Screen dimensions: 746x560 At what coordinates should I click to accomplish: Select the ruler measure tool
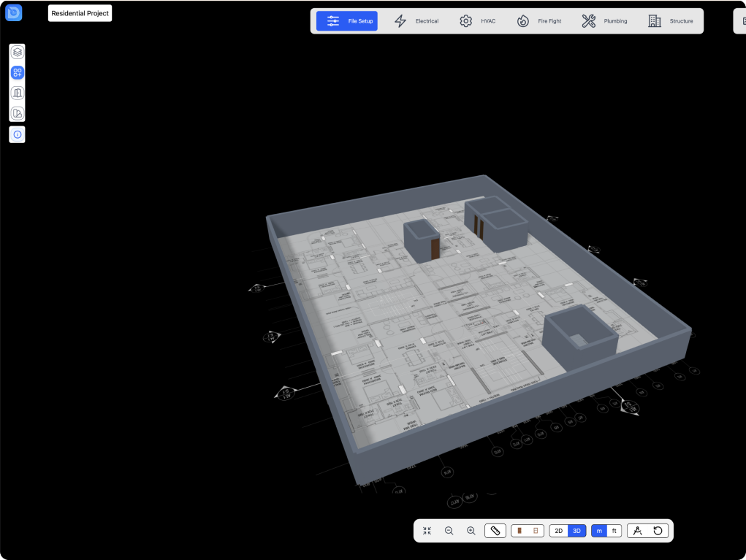pos(495,531)
